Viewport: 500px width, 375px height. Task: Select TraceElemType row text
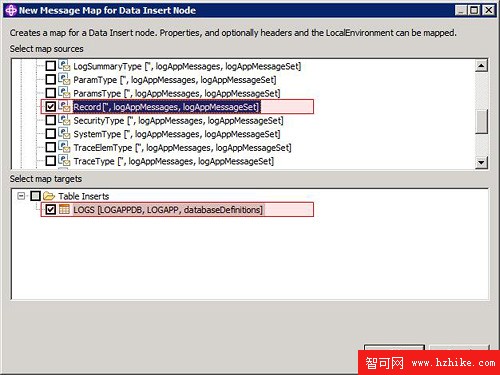[182, 148]
